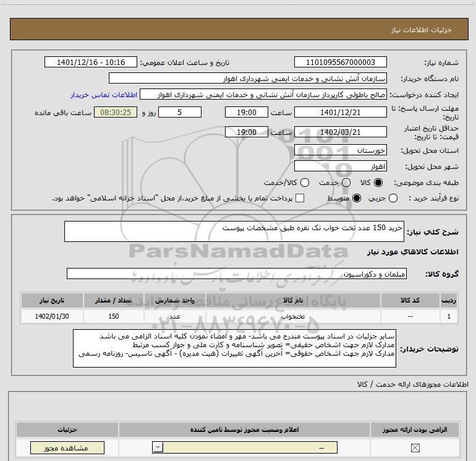Toggle the الزامی بودن ارائه مجوز checkbox
The height and width of the screenshot is (461, 476).
click(415, 447)
